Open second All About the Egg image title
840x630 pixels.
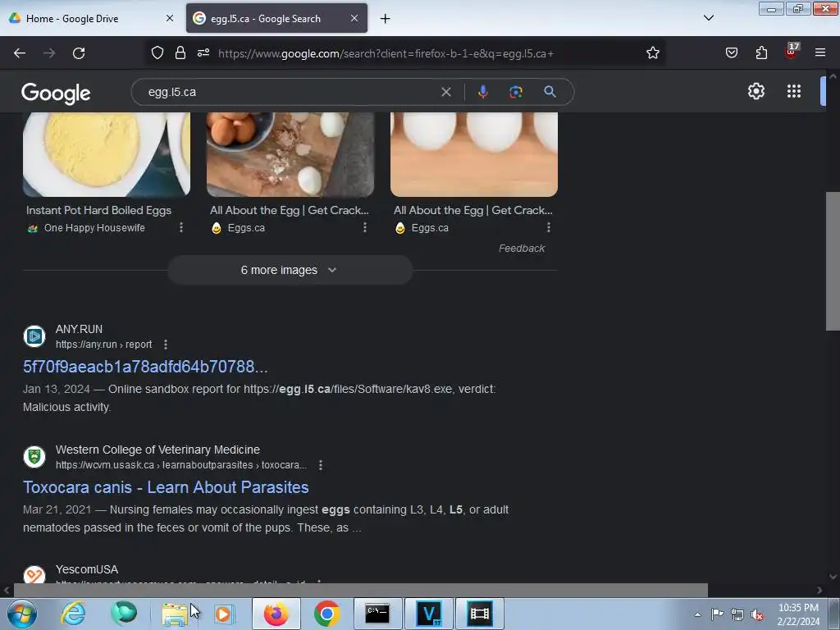pyautogui.click(x=473, y=210)
